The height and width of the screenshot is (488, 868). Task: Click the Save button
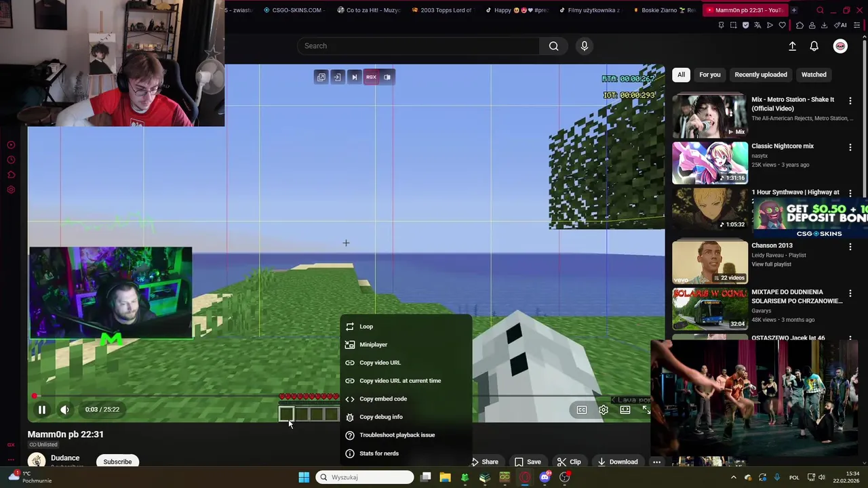[528, 462]
